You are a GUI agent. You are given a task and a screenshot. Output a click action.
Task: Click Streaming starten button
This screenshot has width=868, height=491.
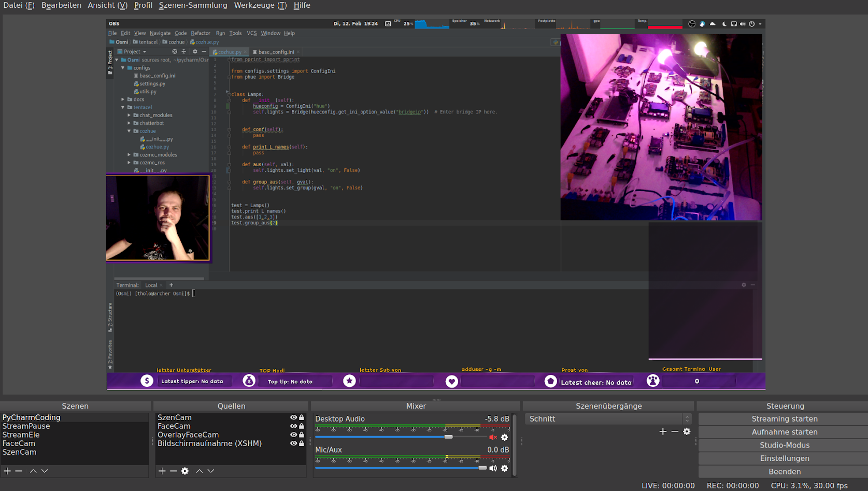[785, 418]
